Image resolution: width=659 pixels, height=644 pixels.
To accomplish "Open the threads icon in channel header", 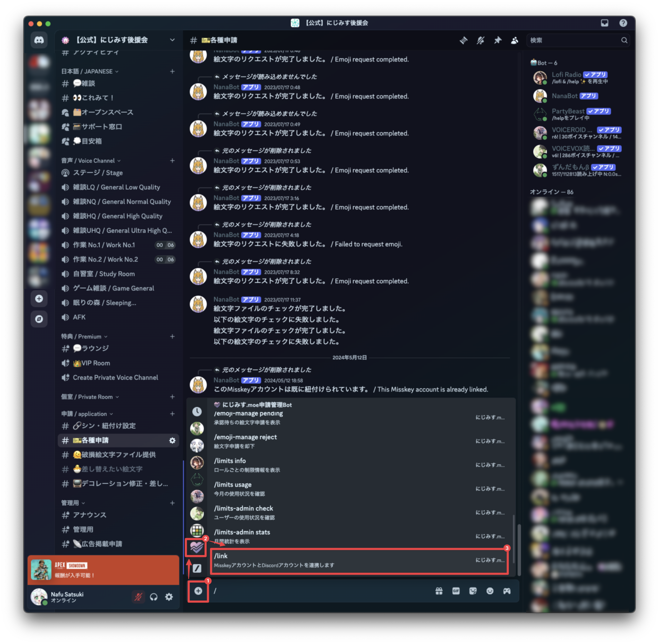I will (x=463, y=41).
